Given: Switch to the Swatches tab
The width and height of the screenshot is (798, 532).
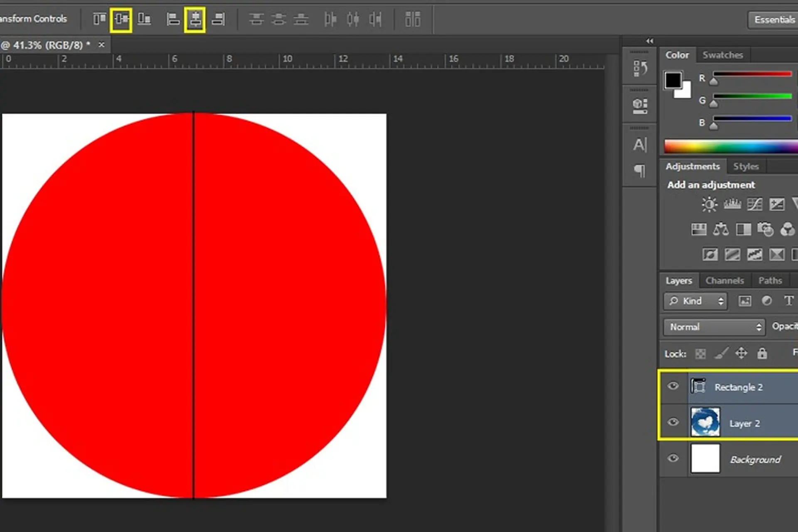Looking at the screenshot, I should point(722,55).
